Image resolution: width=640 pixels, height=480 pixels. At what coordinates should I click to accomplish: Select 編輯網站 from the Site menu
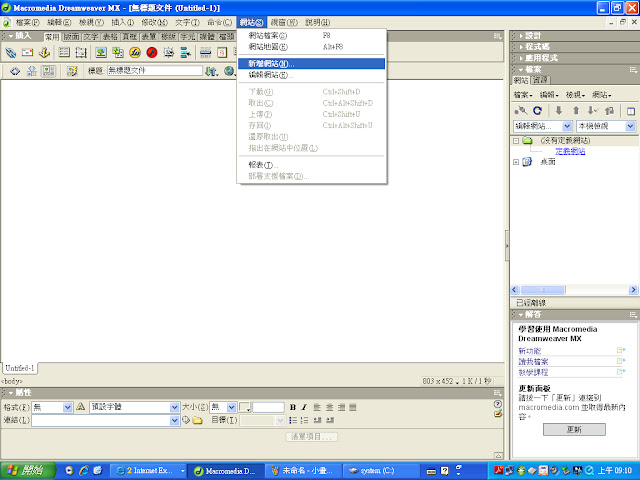click(x=311, y=75)
